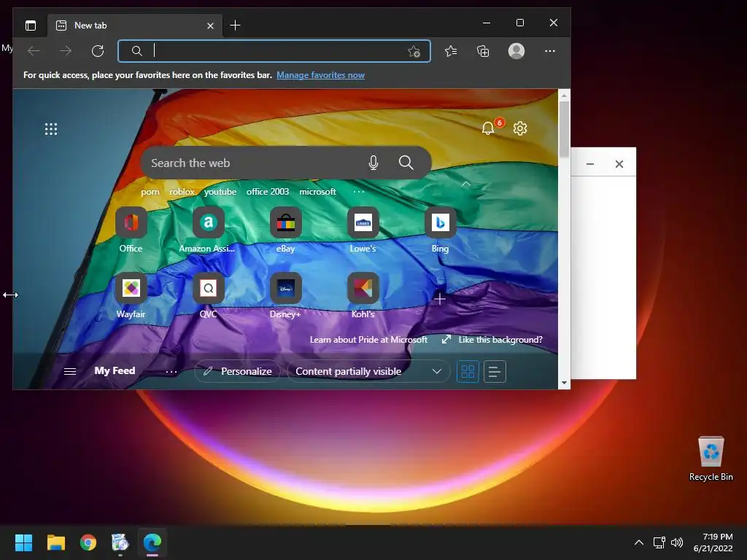Image resolution: width=747 pixels, height=560 pixels.
Task: Open the Kohl's quick link
Action: (x=363, y=296)
